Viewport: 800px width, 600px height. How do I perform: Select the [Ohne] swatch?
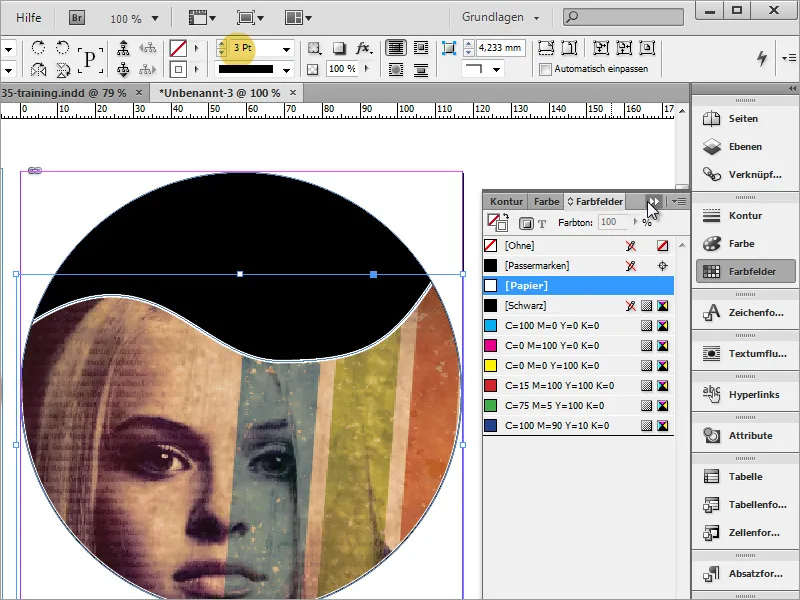point(579,245)
